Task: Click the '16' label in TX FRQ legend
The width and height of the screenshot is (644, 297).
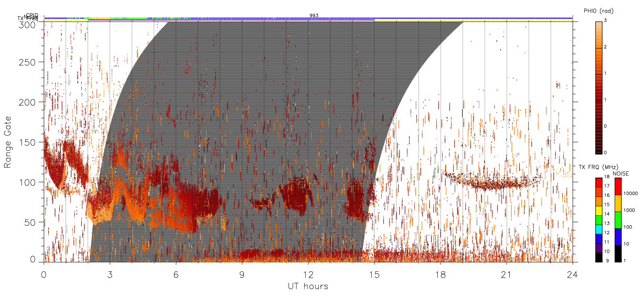Action: pos(608,196)
